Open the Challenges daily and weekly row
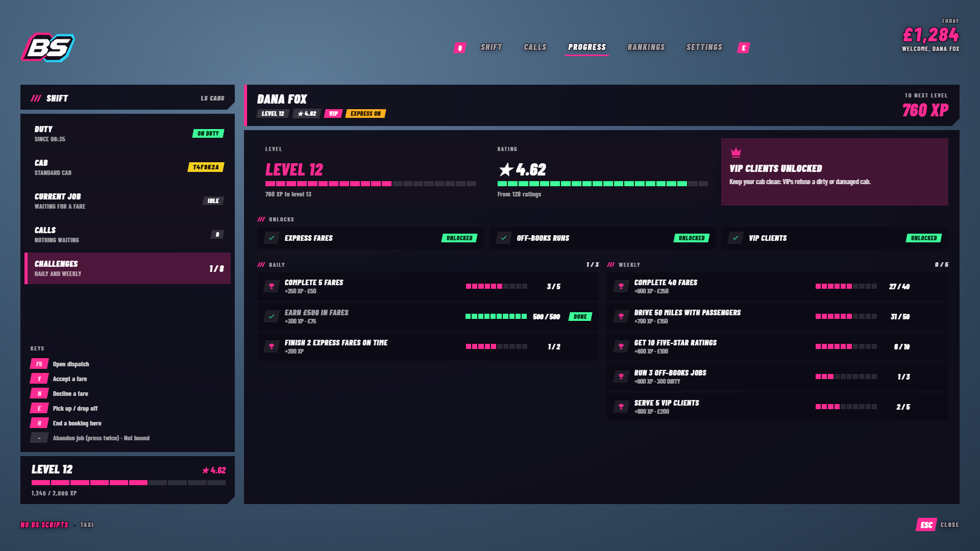The image size is (980, 551). [128, 268]
